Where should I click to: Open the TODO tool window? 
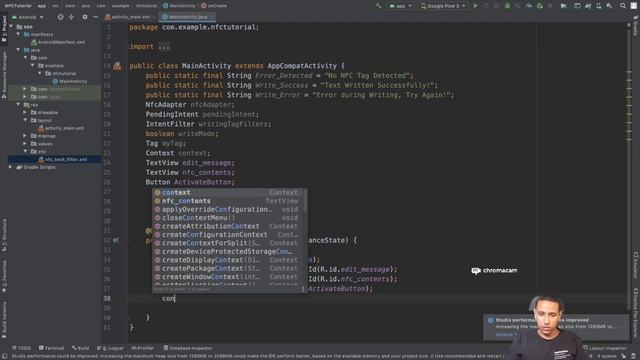coord(22,348)
